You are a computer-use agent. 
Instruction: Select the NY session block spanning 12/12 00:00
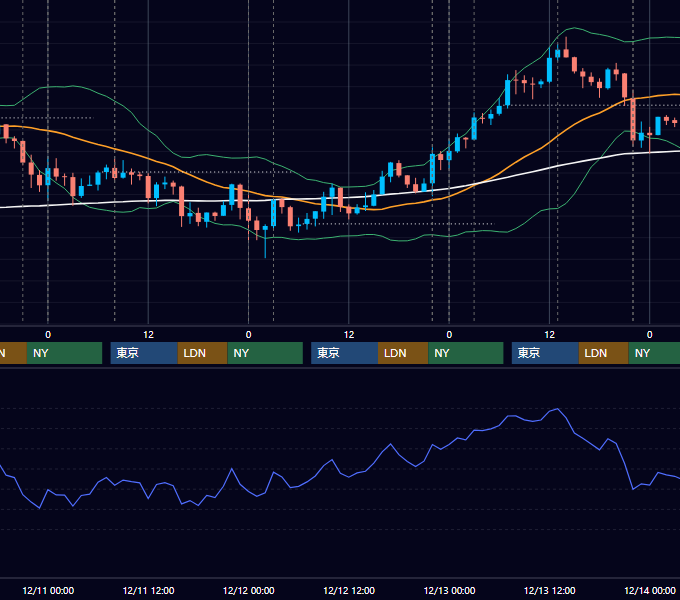click(x=265, y=353)
